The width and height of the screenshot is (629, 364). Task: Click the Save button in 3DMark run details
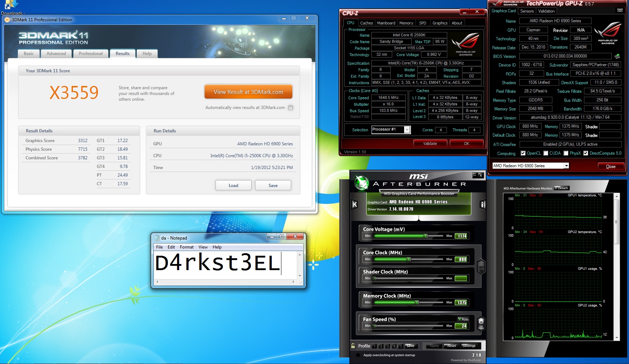click(x=273, y=186)
